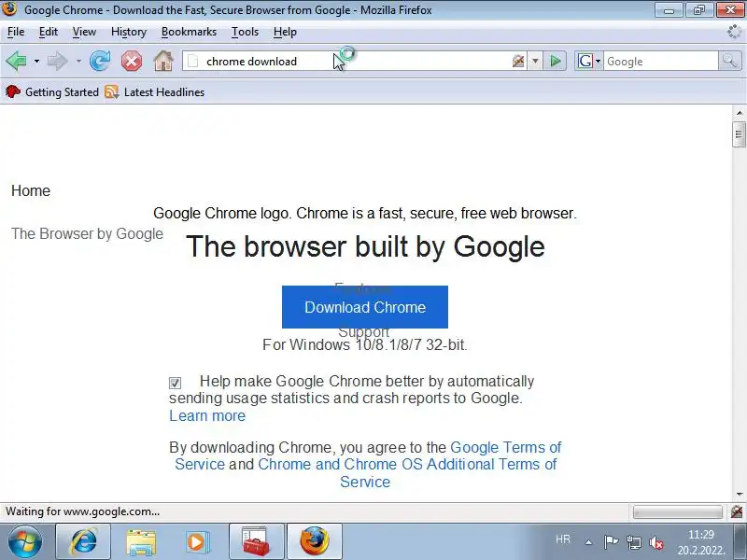This screenshot has width=747, height=560.
Task: Click the Action Center flag tray icon
Action: click(x=612, y=541)
